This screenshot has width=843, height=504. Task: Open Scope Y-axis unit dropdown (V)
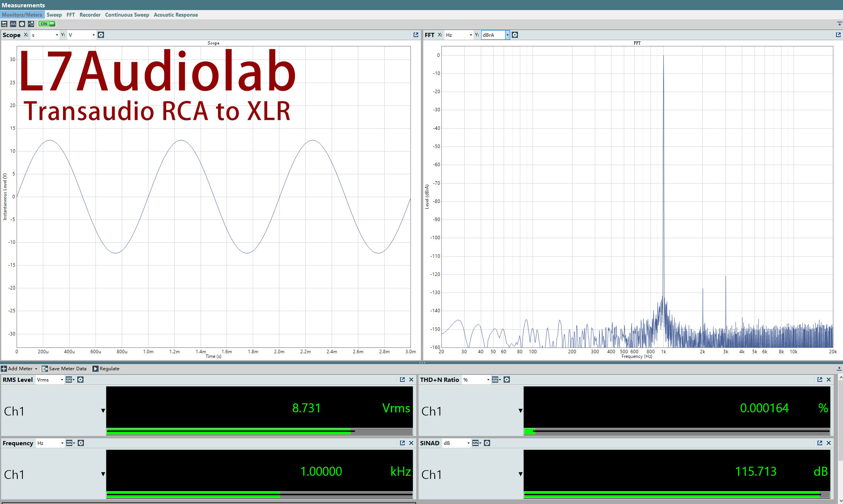(x=82, y=35)
